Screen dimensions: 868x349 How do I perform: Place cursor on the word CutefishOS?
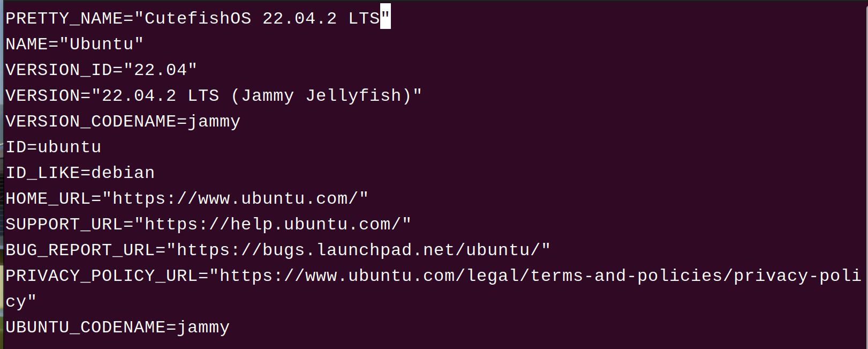pos(198,19)
